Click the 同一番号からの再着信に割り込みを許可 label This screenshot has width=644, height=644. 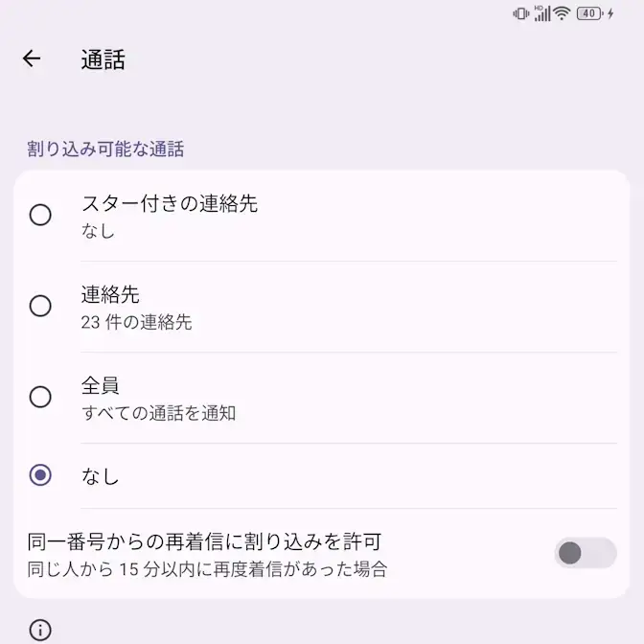point(206,541)
